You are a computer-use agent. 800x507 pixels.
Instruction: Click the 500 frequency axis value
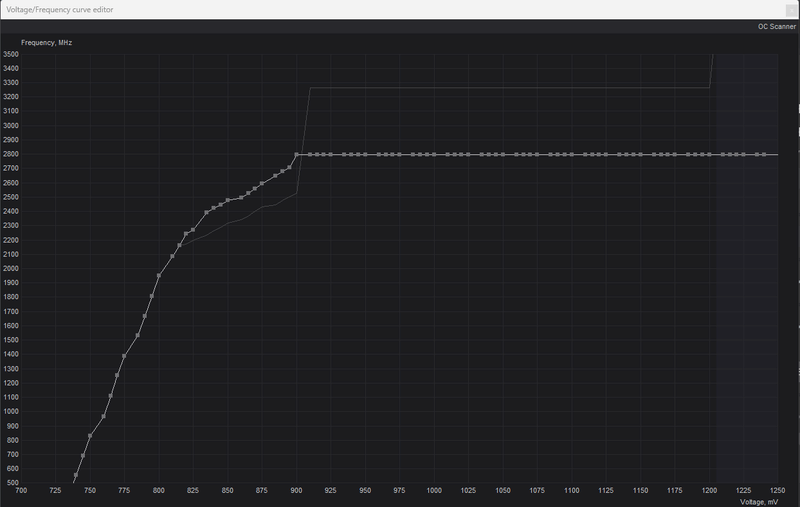click(x=13, y=483)
